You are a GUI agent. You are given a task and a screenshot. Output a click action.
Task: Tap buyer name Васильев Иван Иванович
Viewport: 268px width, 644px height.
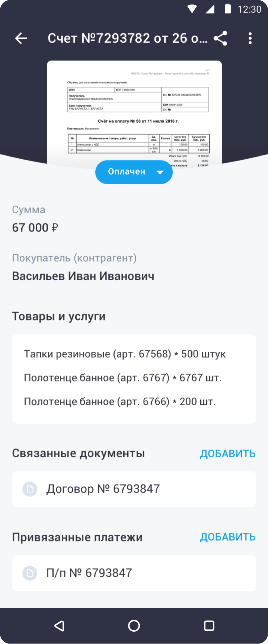[83, 276]
